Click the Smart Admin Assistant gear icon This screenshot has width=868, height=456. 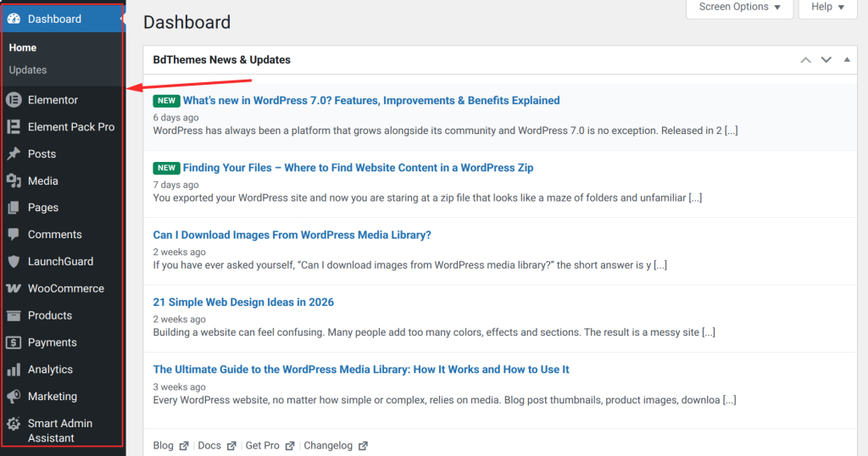tap(14, 423)
